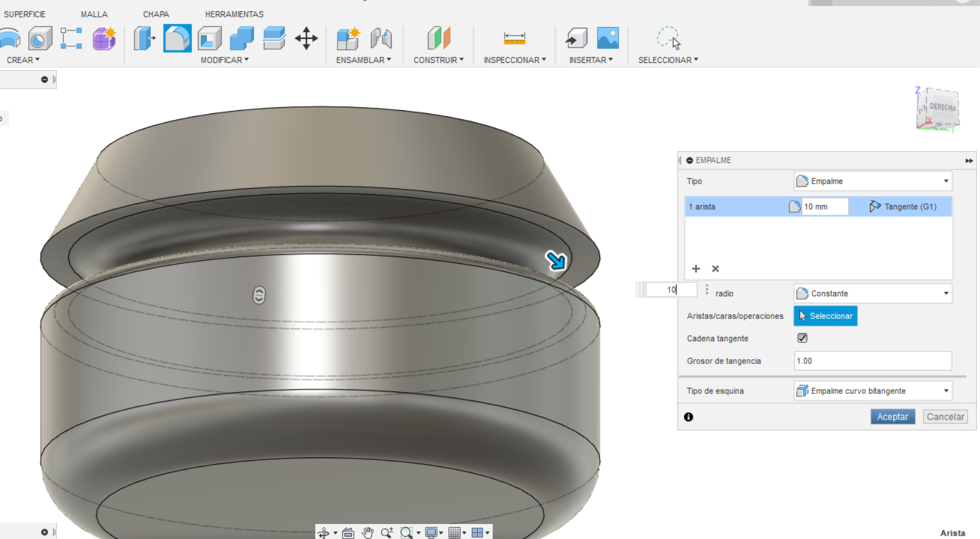
Task: Switch to the SUPERFICIE tab
Action: 25,14
